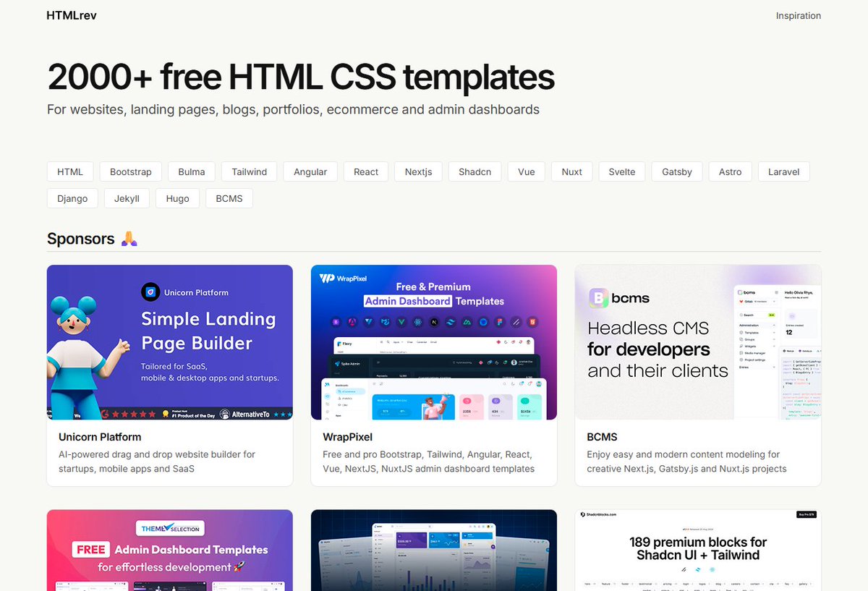Filter templates by HTML tag
The height and width of the screenshot is (591, 868).
[x=70, y=171]
